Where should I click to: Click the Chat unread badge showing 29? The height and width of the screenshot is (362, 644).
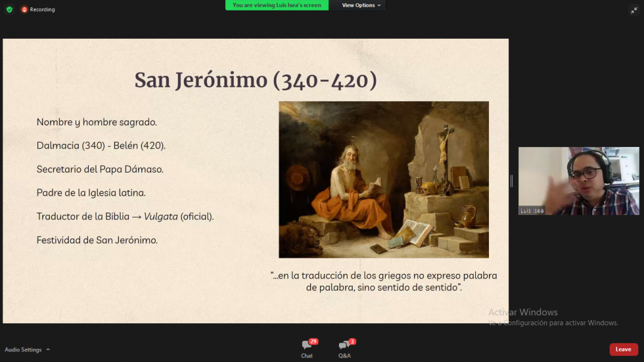point(313,341)
